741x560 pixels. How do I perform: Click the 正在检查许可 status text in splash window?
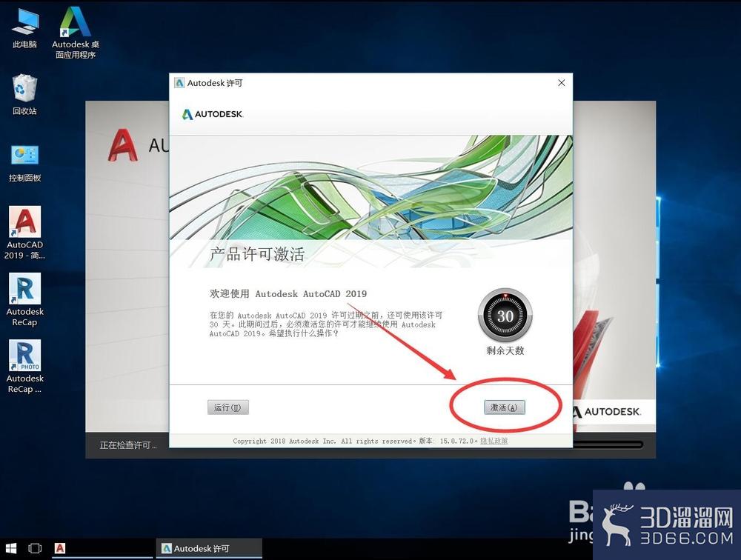point(128,445)
